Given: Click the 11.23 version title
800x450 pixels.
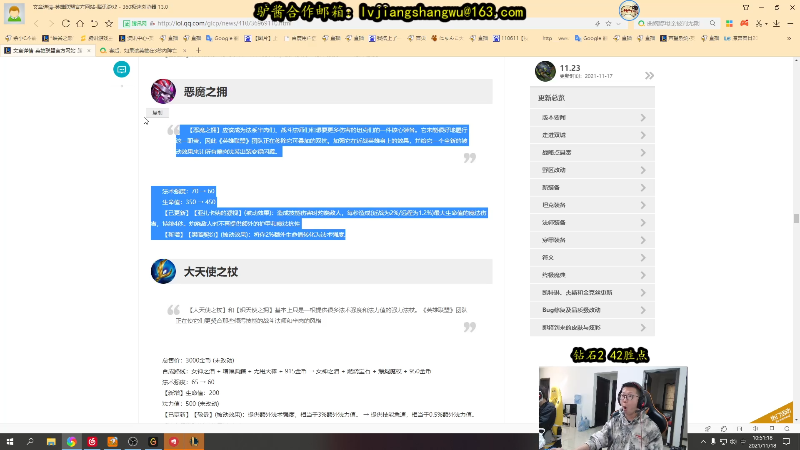Looking at the screenshot, I should [570, 68].
